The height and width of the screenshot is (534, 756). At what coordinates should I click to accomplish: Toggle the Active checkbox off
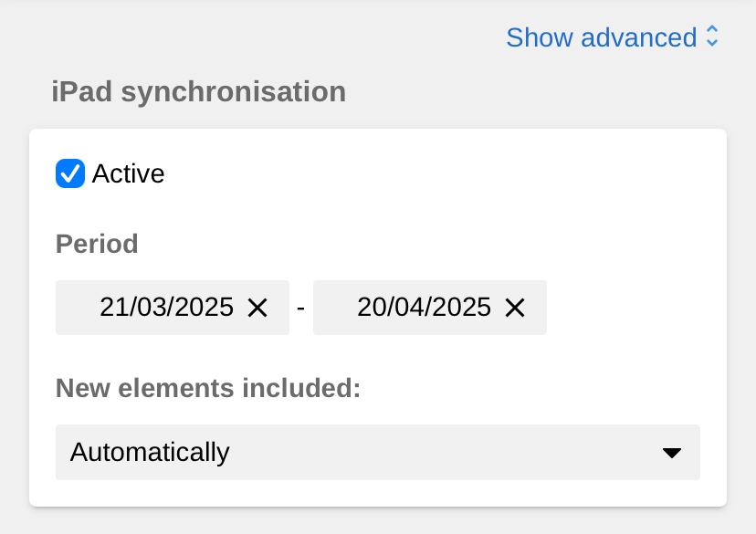[70, 173]
